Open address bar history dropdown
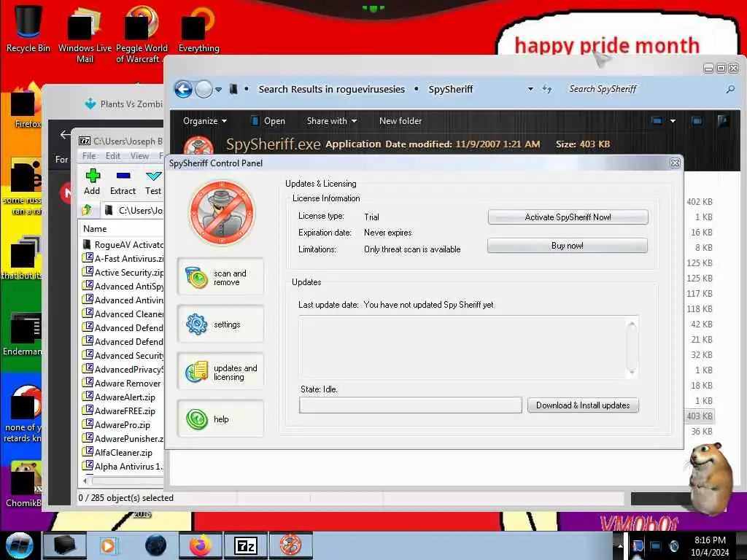This screenshot has height=560, width=747. 530,89
